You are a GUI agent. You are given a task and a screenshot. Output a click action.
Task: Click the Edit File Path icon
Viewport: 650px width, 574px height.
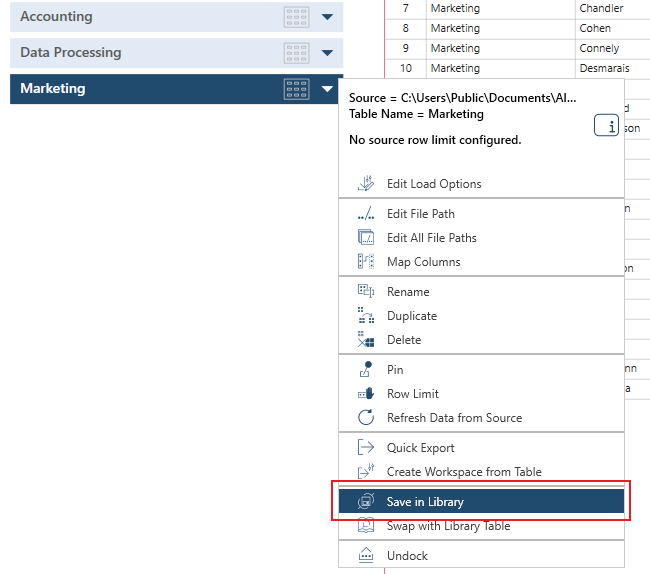click(366, 213)
